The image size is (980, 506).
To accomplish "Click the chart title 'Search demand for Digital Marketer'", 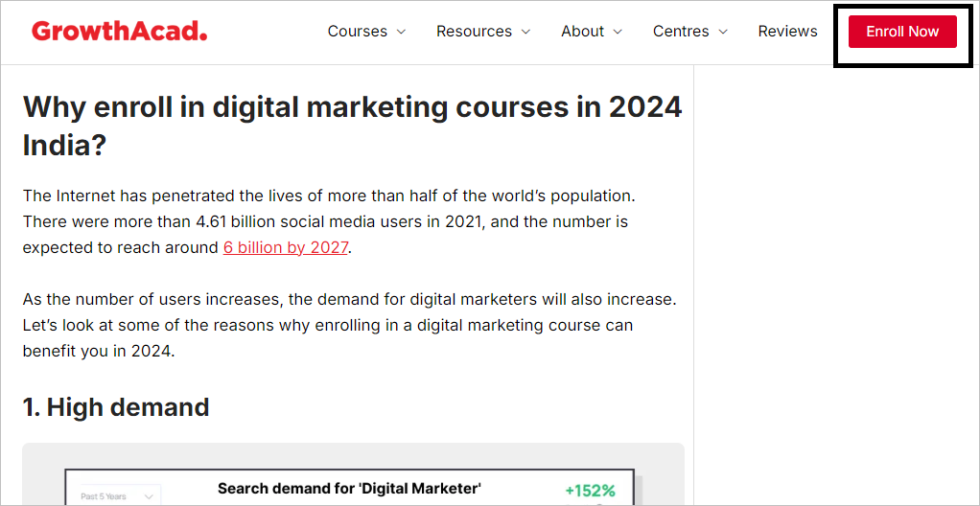I will (x=349, y=488).
